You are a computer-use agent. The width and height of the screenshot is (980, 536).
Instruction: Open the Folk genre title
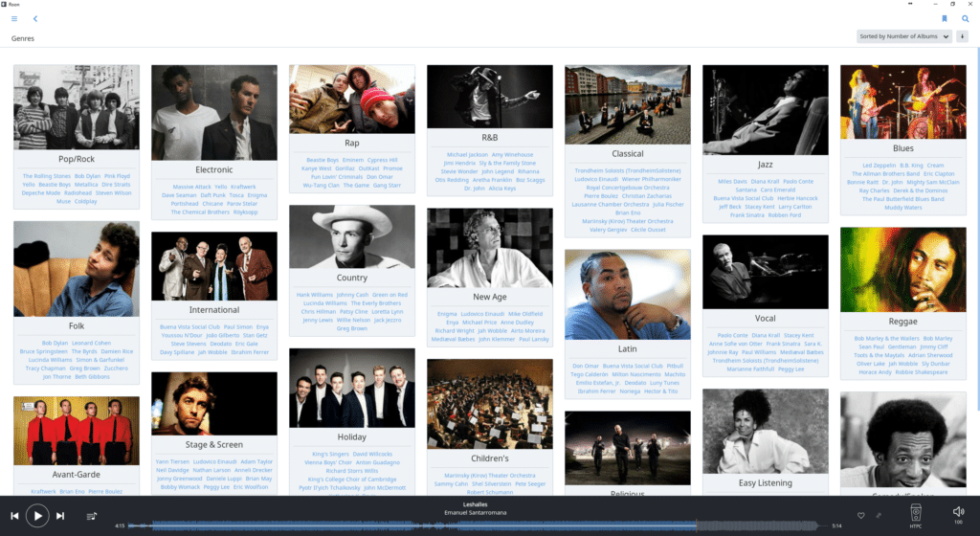point(77,325)
